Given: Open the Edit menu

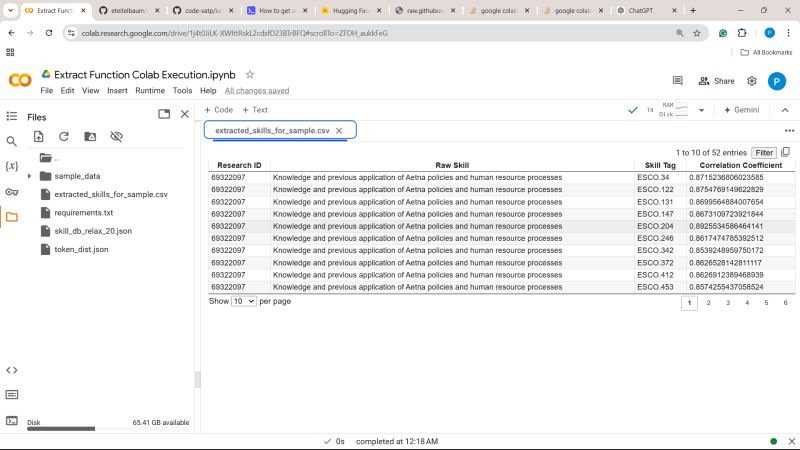Looking at the screenshot, I should [67, 90].
